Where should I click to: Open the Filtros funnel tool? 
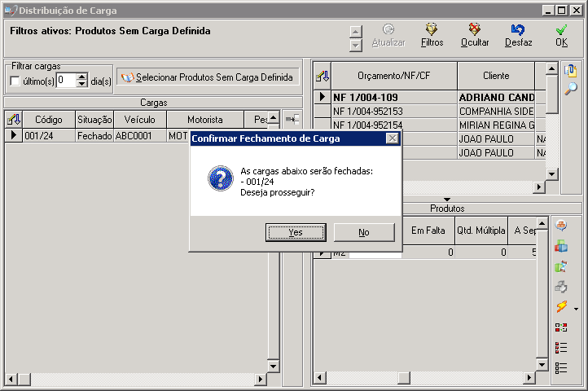[x=432, y=36]
